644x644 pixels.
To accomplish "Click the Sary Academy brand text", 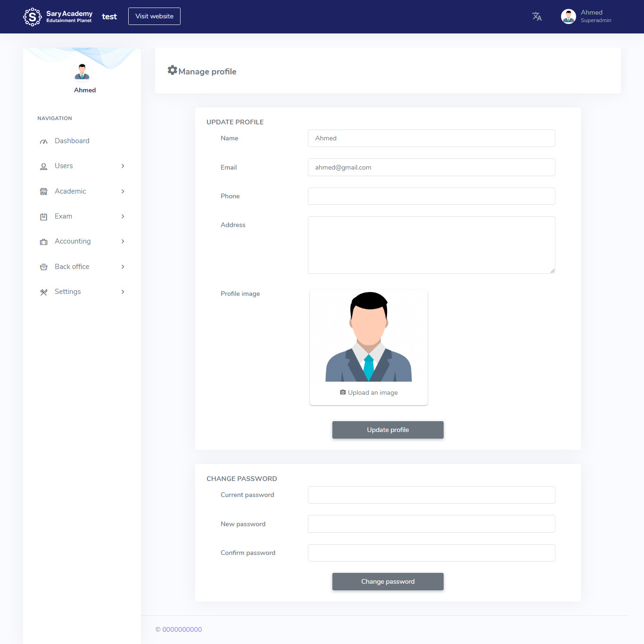I will coord(69,16).
